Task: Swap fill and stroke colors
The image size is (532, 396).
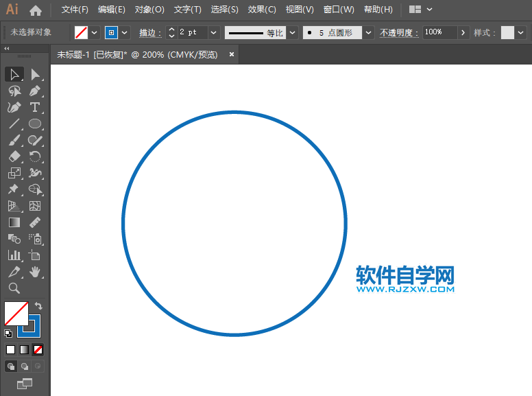Action: coord(39,306)
